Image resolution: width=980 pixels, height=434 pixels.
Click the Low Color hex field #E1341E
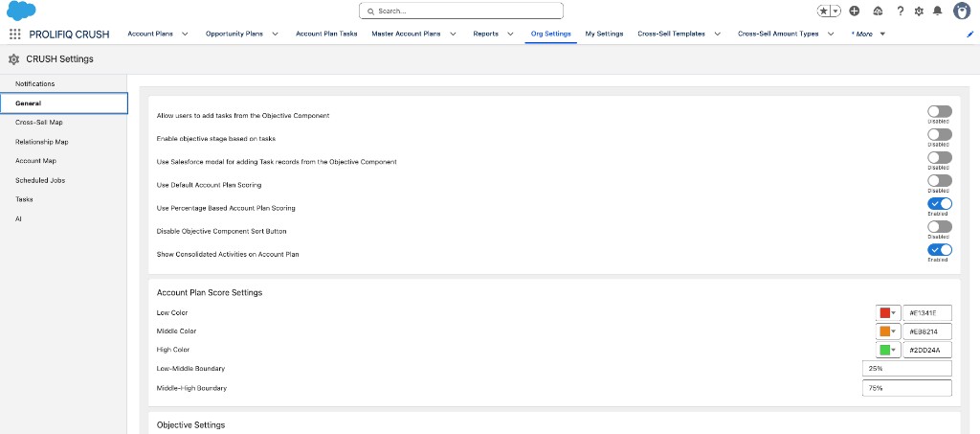pyautogui.click(x=927, y=312)
